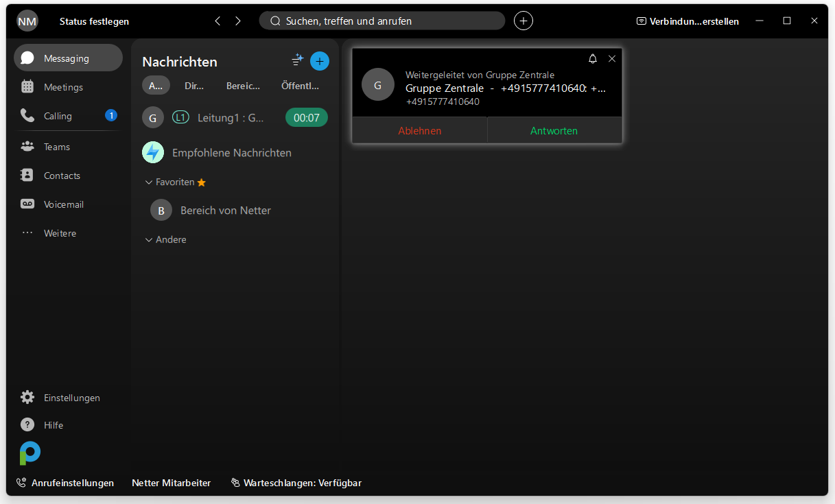The height and width of the screenshot is (504, 835).
Task: Go to Teams in sidebar
Action: point(56,147)
